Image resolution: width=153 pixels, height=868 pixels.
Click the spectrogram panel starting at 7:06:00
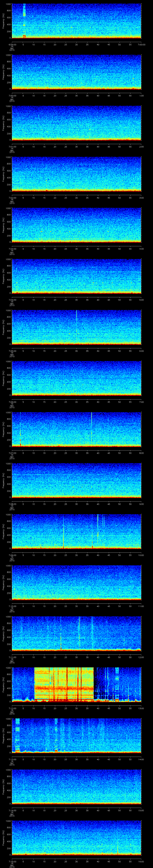[76, 378]
